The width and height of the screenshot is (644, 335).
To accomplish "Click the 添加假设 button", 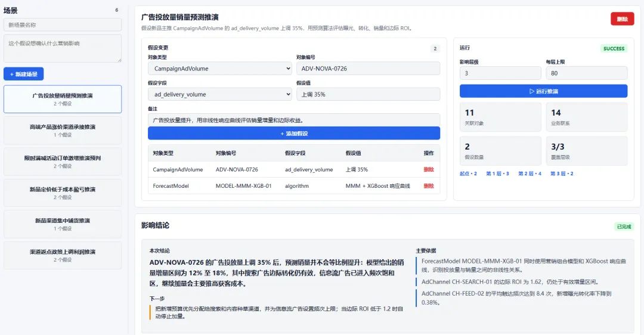I will 293,134.
